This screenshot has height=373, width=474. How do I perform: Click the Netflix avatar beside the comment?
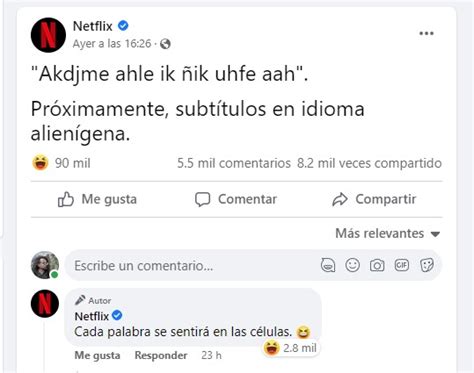click(x=45, y=303)
